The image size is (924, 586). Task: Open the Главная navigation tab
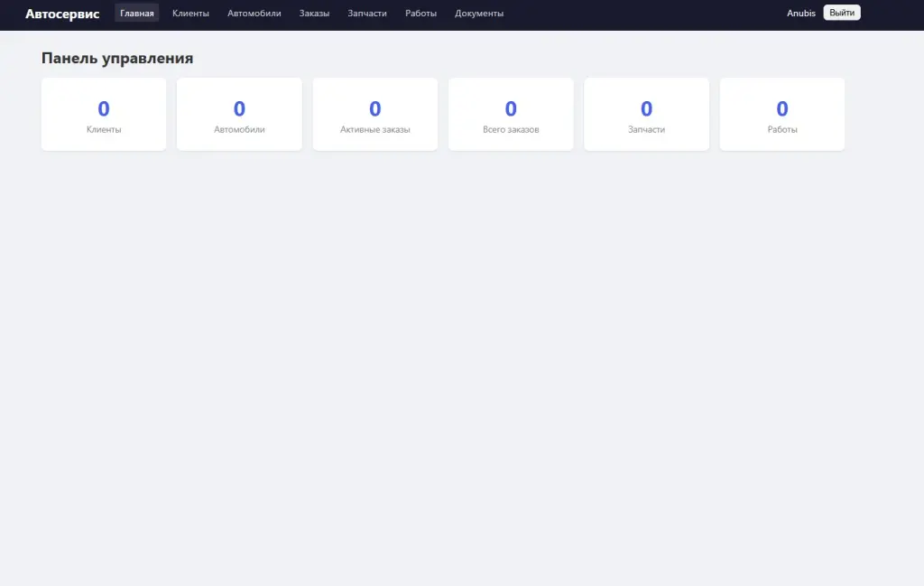pyautogui.click(x=137, y=13)
